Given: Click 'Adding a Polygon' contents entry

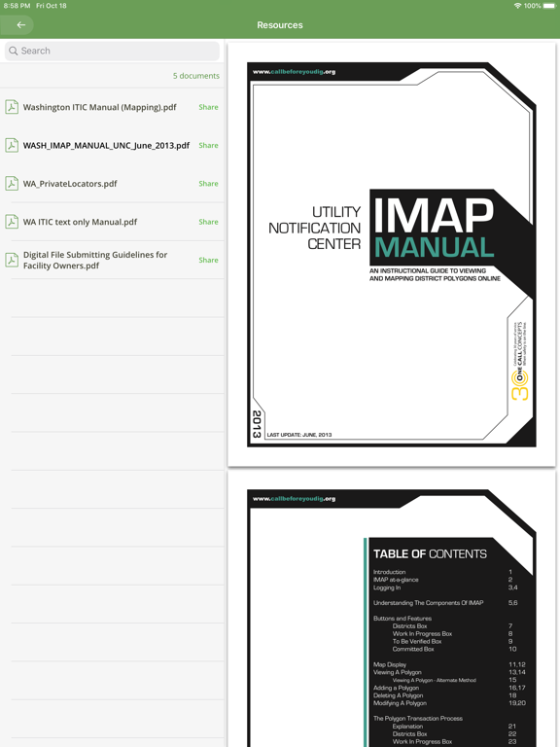Looking at the screenshot, I should pos(396,688).
